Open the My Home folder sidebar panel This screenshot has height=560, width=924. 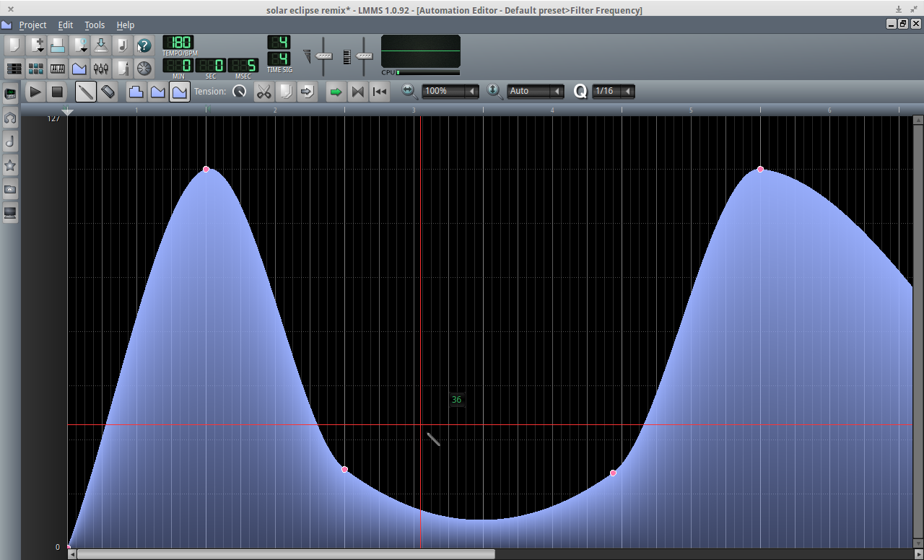(x=11, y=189)
